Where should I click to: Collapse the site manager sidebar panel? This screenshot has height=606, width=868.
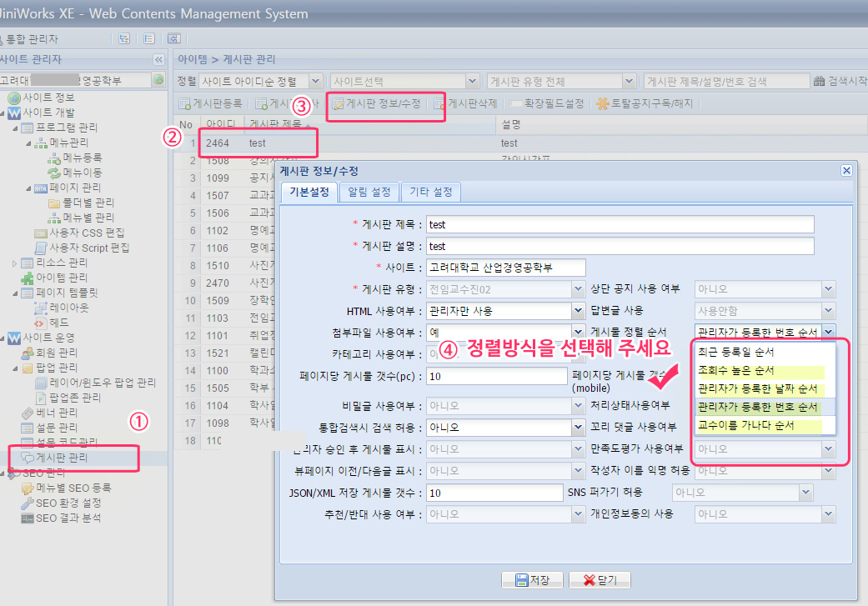pyautogui.click(x=158, y=60)
